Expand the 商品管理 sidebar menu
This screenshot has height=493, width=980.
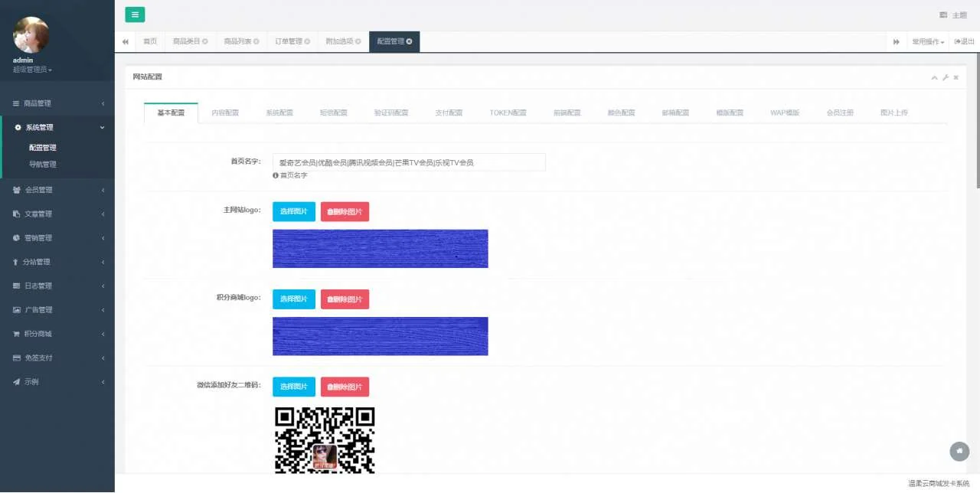click(57, 103)
